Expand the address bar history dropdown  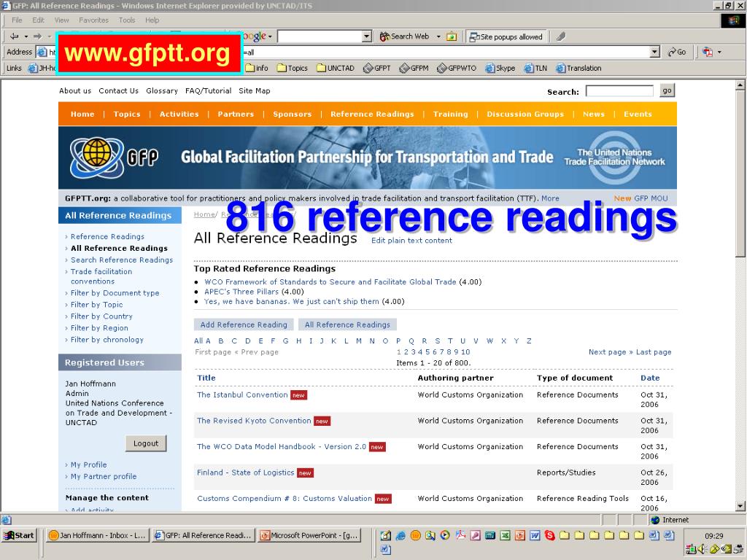[x=654, y=52]
